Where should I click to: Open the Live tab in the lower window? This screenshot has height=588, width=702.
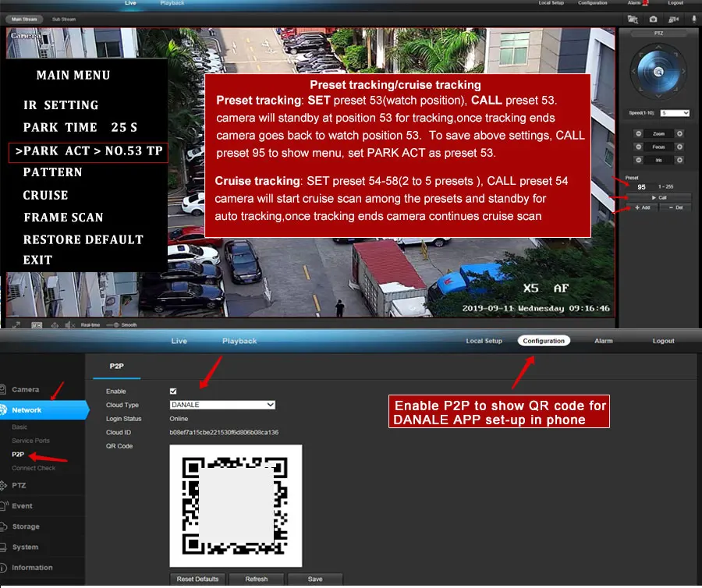[179, 341]
